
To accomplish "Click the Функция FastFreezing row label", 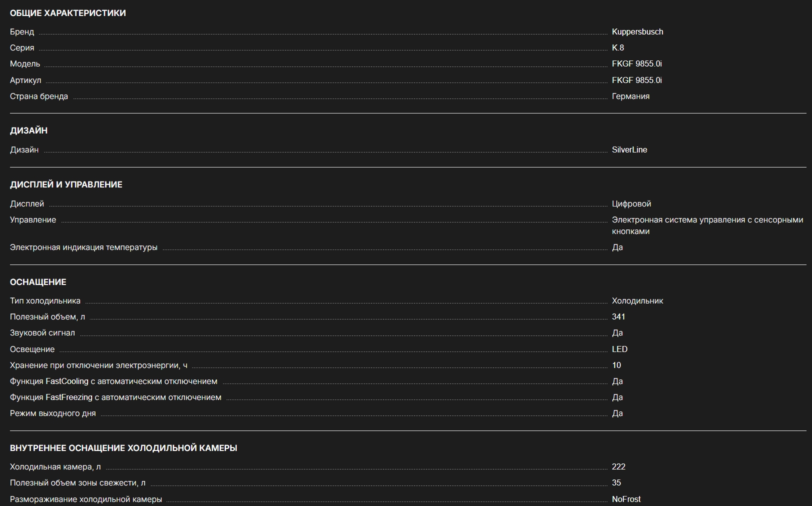I will click(x=116, y=397).
